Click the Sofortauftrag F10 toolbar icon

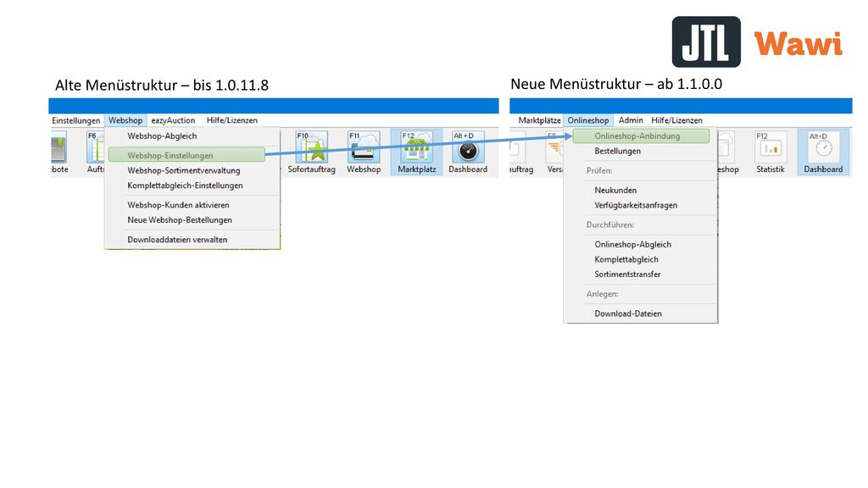click(312, 152)
